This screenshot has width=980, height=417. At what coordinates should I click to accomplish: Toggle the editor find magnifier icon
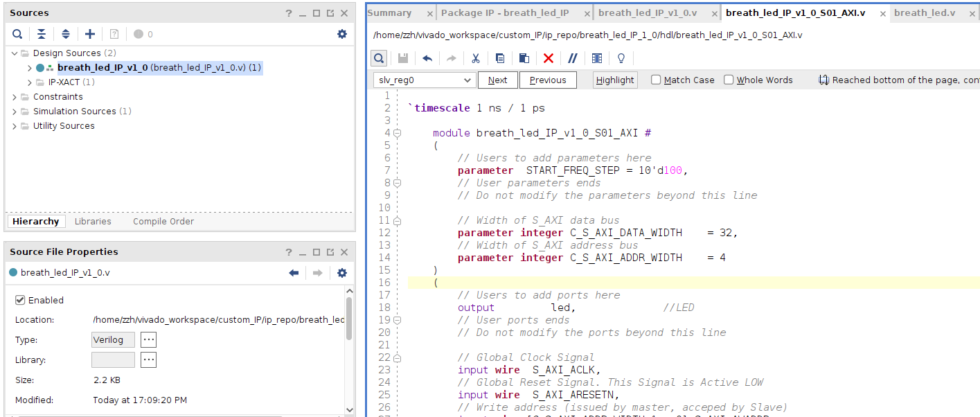379,58
